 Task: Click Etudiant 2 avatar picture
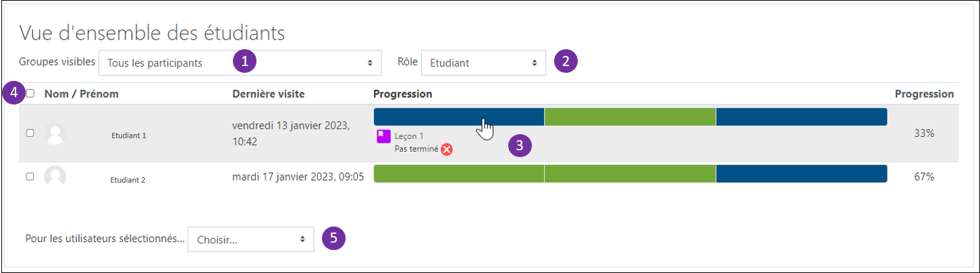coord(55,177)
